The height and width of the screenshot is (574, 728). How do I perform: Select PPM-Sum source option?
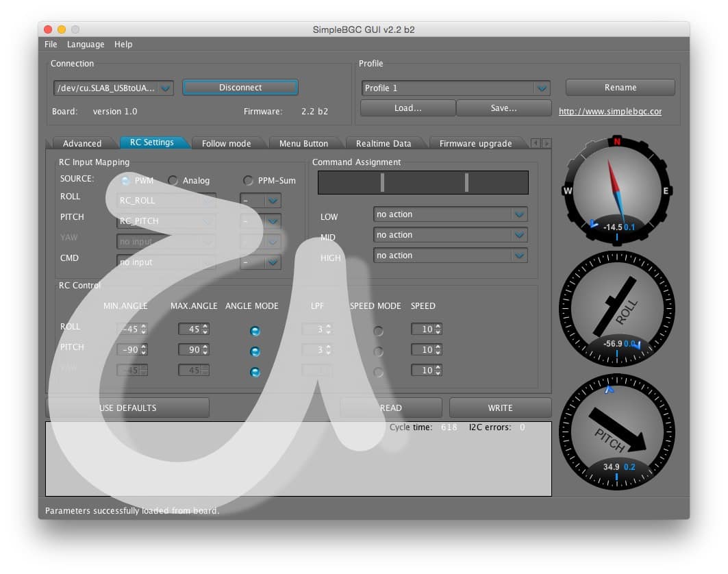[x=248, y=181]
